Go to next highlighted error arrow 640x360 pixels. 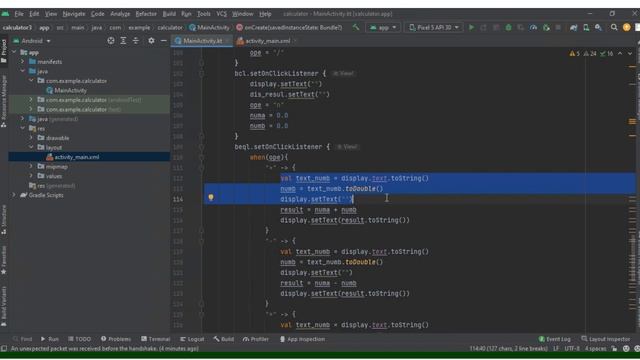pyautogui.click(x=630, y=53)
